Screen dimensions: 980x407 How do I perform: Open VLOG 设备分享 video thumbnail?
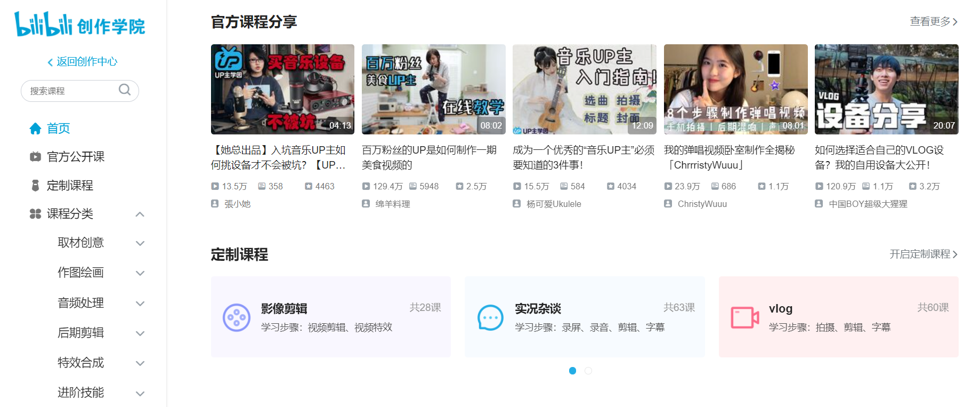(887, 89)
